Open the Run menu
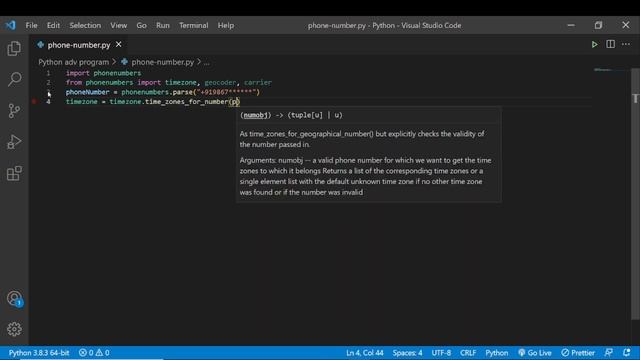 pos(162,25)
